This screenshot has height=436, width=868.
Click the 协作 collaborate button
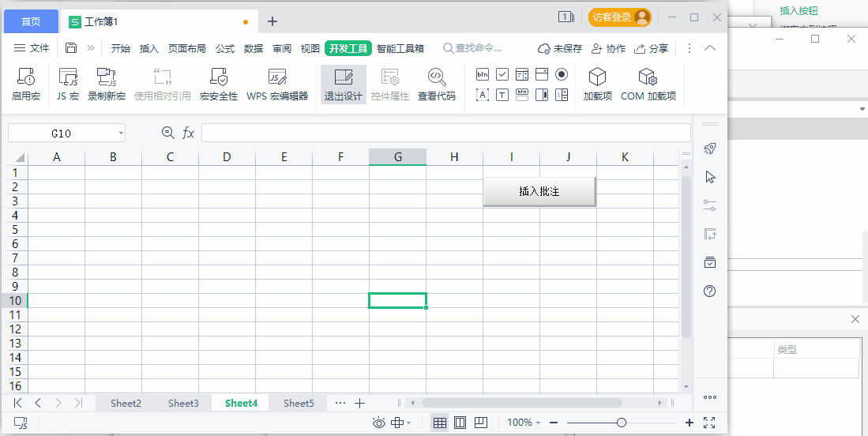point(608,49)
